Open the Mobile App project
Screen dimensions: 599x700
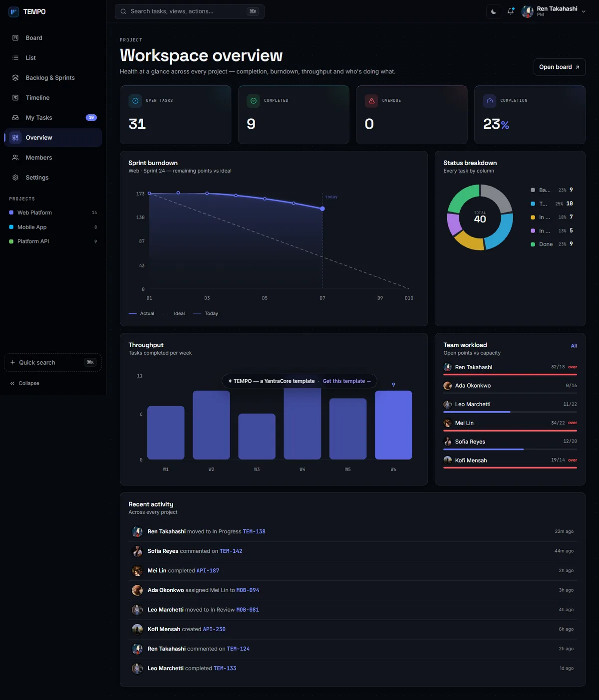(53, 227)
